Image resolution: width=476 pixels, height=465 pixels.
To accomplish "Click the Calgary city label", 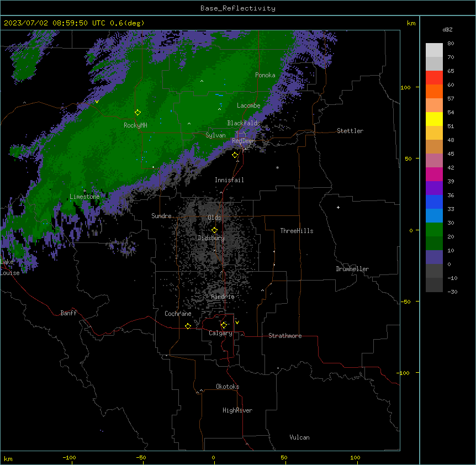I will [221, 333].
